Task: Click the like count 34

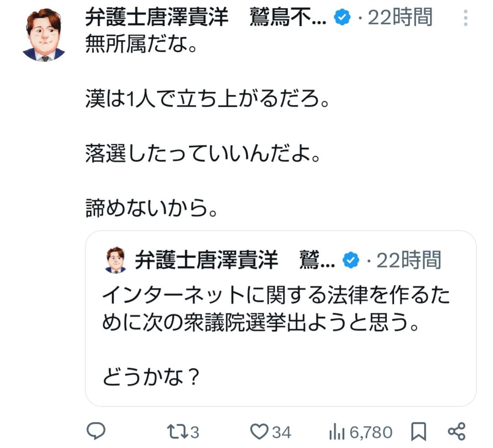Action: tap(282, 432)
